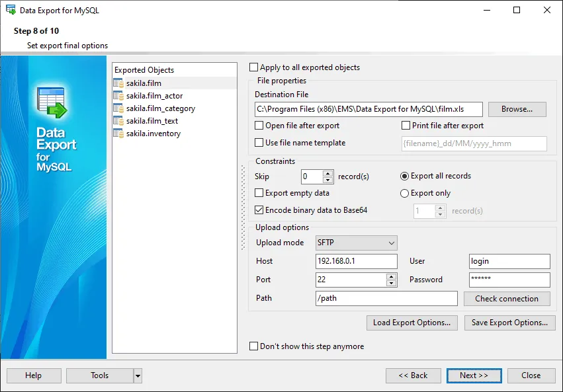
Task: Click the Browse... button
Action: coord(517,109)
